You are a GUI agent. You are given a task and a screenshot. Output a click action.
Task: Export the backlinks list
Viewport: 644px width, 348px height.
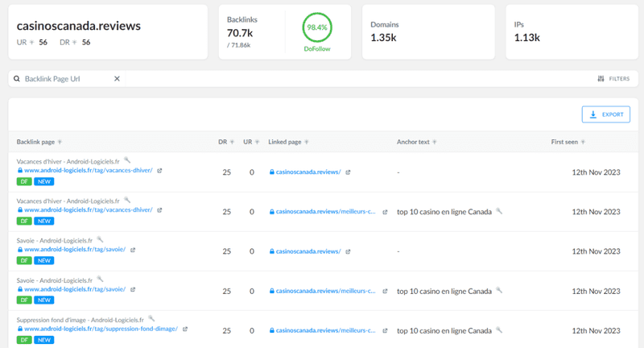coord(606,114)
